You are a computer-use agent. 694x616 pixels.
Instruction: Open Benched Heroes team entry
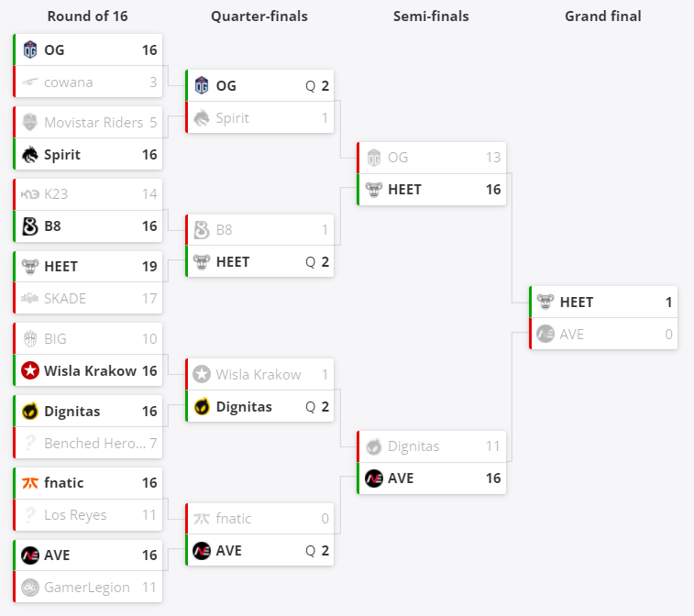pos(94,443)
